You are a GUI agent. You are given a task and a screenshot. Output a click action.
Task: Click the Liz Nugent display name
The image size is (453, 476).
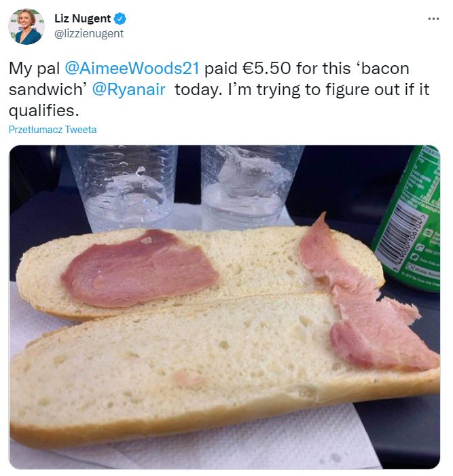tap(82, 18)
